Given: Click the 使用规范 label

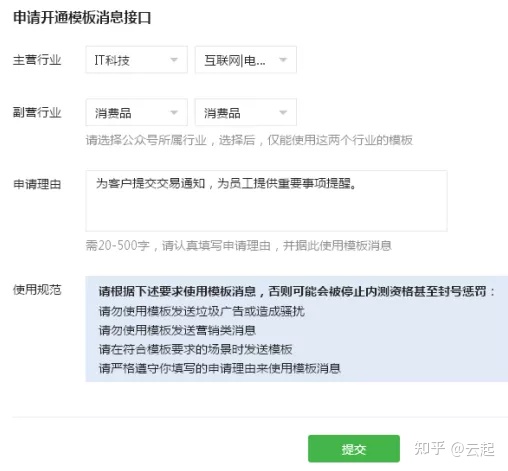Looking at the screenshot, I should tap(37, 290).
